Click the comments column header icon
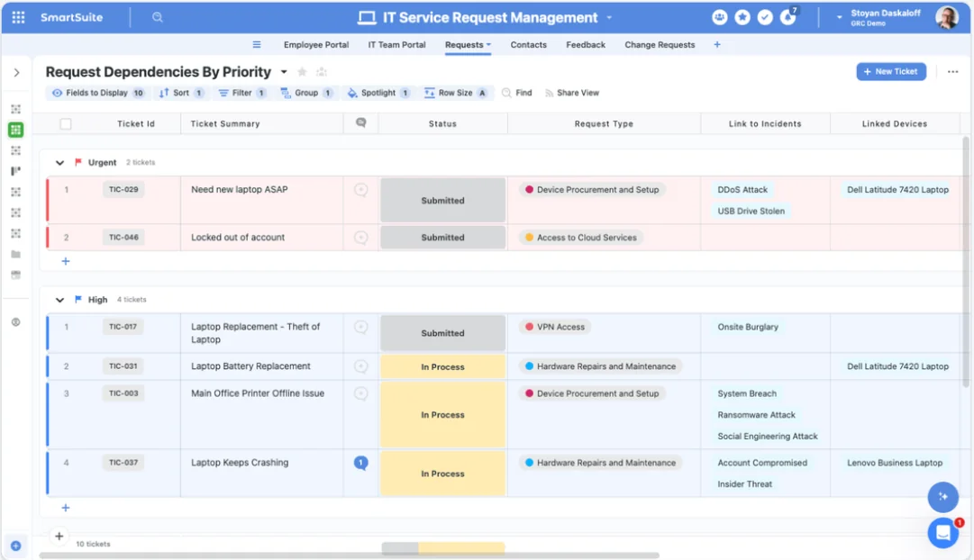The width and height of the screenshot is (974, 560). pyautogui.click(x=361, y=123)
